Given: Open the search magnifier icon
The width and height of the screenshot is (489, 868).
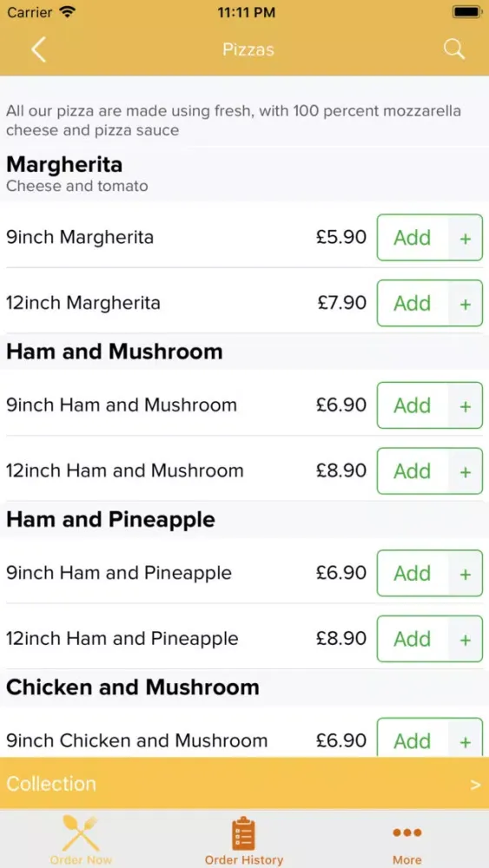Looking at the screenshot, I should 454,49.
